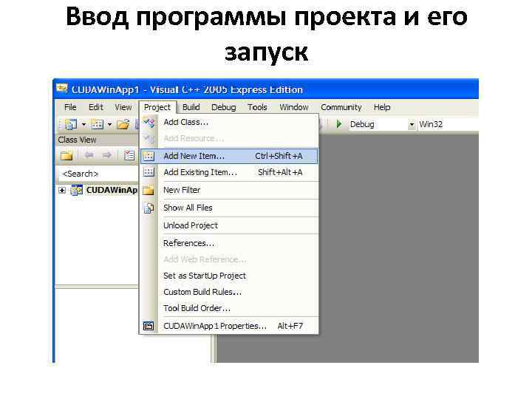The height and width of the screenshot is (399, 532).
Task: Open the New Project dropdown arrow
Action: pos(83,125)
